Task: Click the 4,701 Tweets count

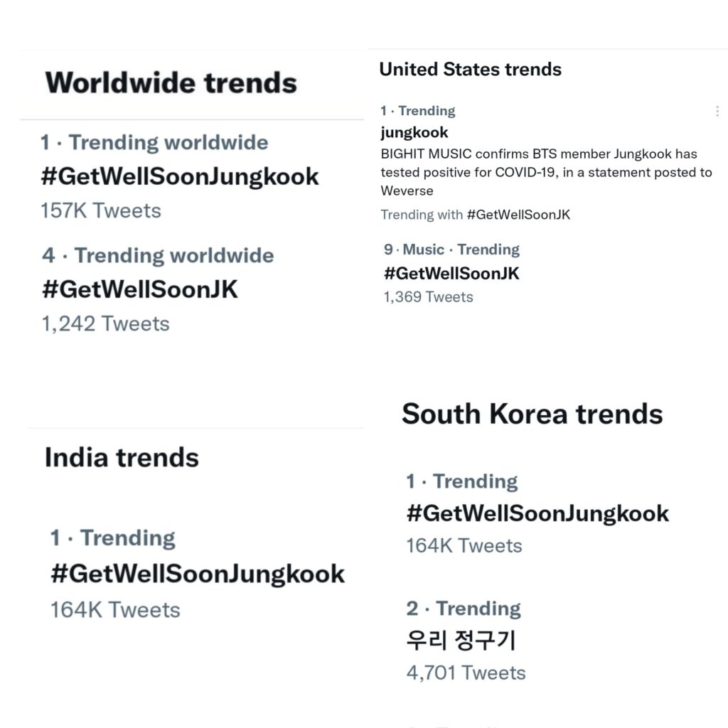Action: 466,673
